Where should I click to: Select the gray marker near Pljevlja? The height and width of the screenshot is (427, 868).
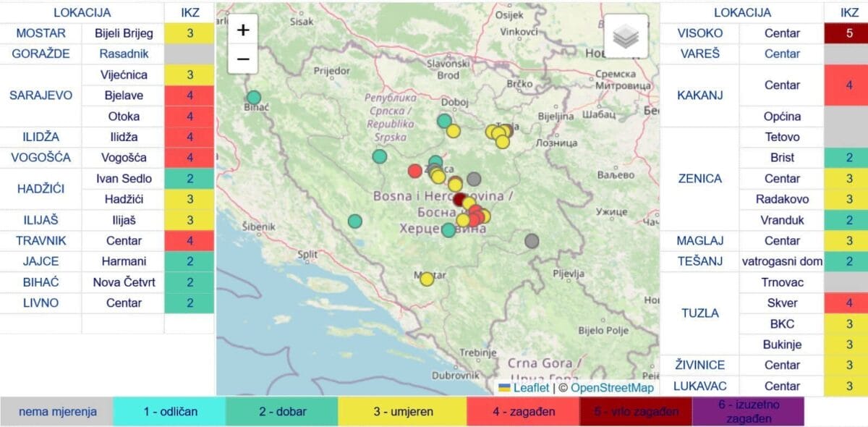532,241
